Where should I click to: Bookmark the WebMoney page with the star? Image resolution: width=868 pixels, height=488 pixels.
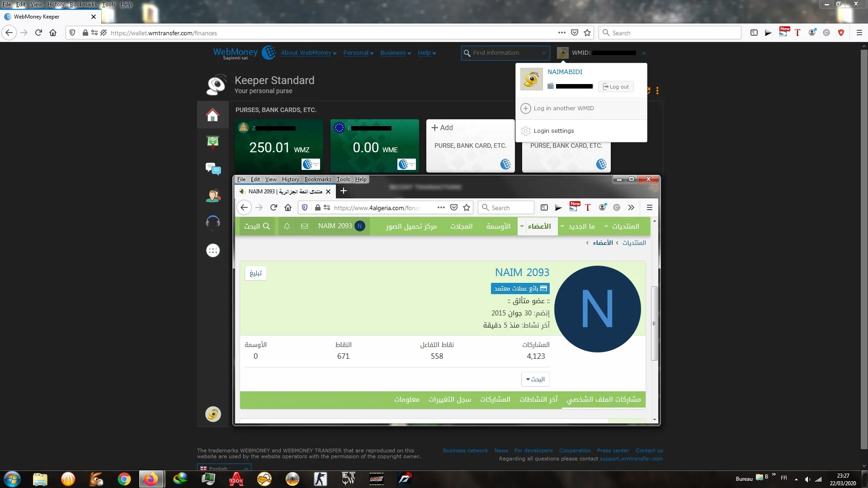pos(587,33)
